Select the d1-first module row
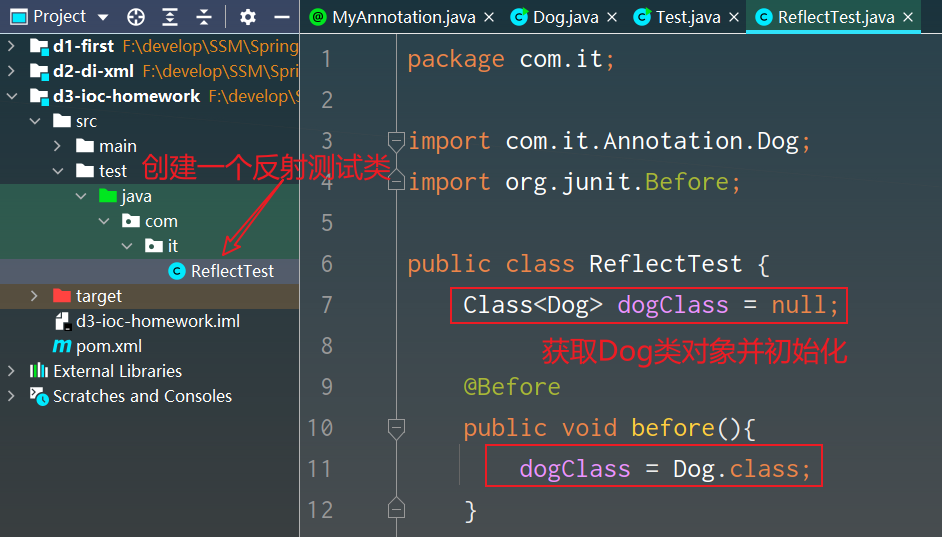This screenshot has height=537, width=942. (x=150, y=46)
